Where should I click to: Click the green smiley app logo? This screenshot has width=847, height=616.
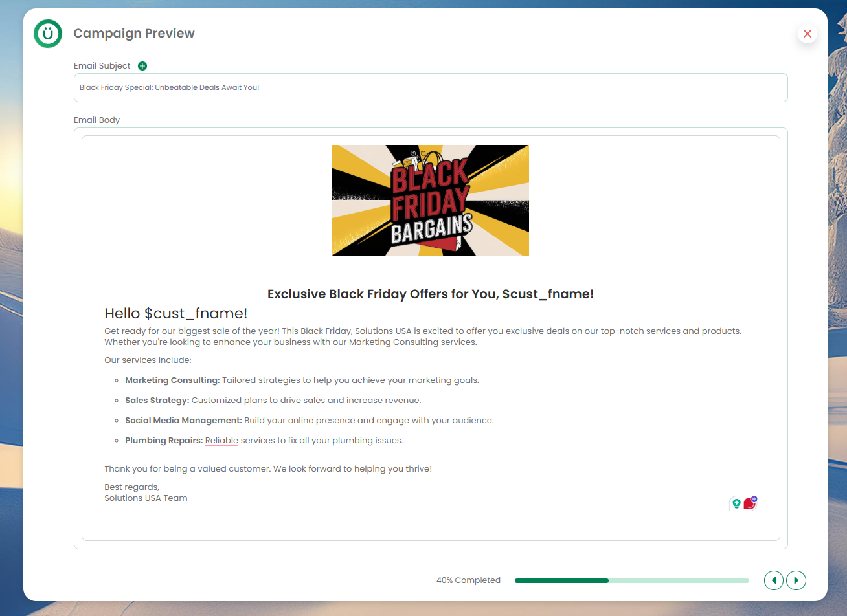(48, 34)
